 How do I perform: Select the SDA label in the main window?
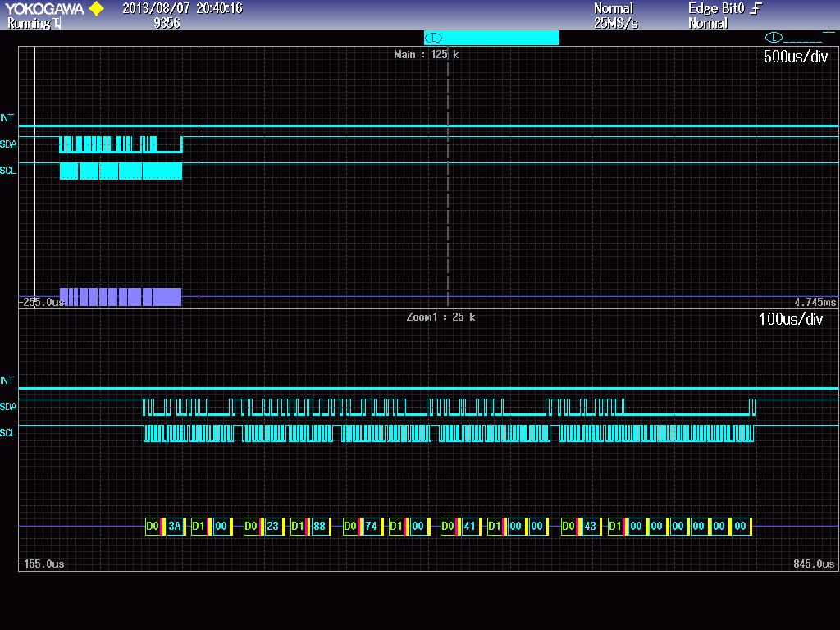pos(8,144)
